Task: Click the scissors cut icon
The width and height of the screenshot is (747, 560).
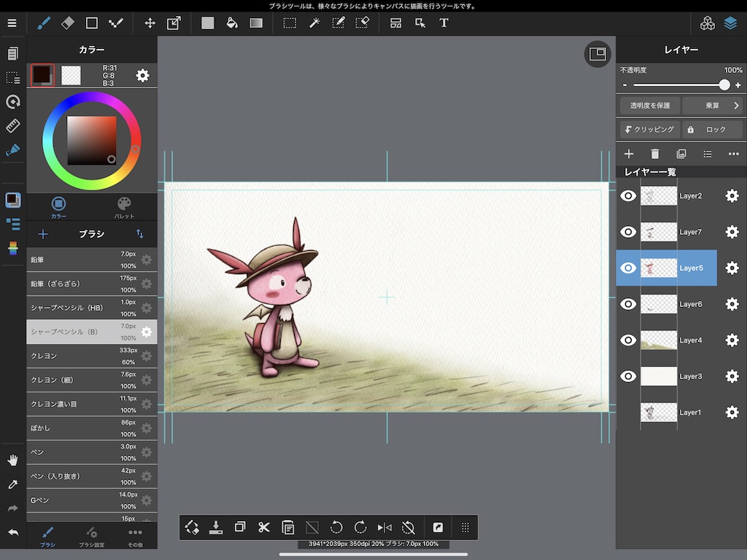Action: click(x=264, y=527)
